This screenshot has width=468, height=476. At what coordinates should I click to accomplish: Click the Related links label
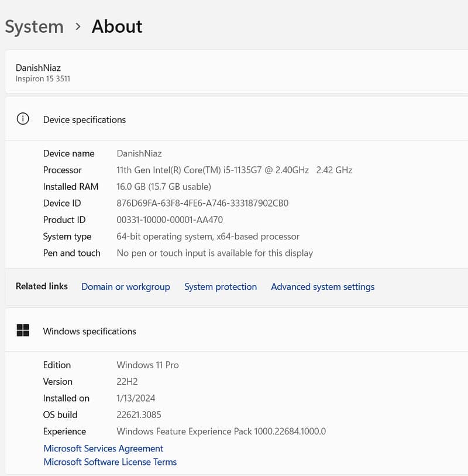click(42, 286)
